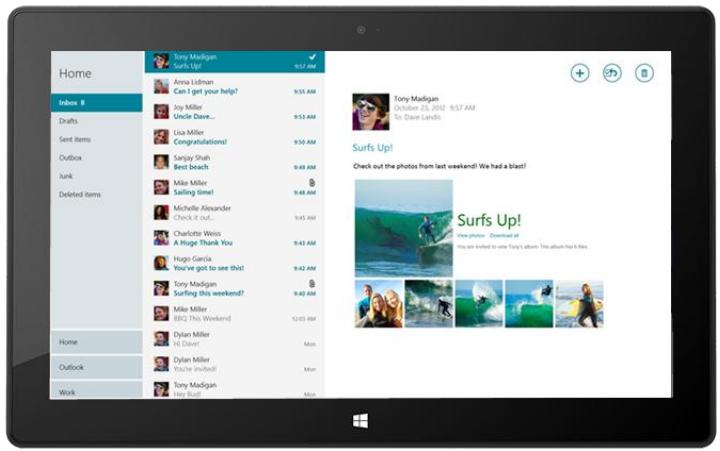Screen dimensions: 720x451
Task: Open the reply options icon
Action: tap(612, 73)
